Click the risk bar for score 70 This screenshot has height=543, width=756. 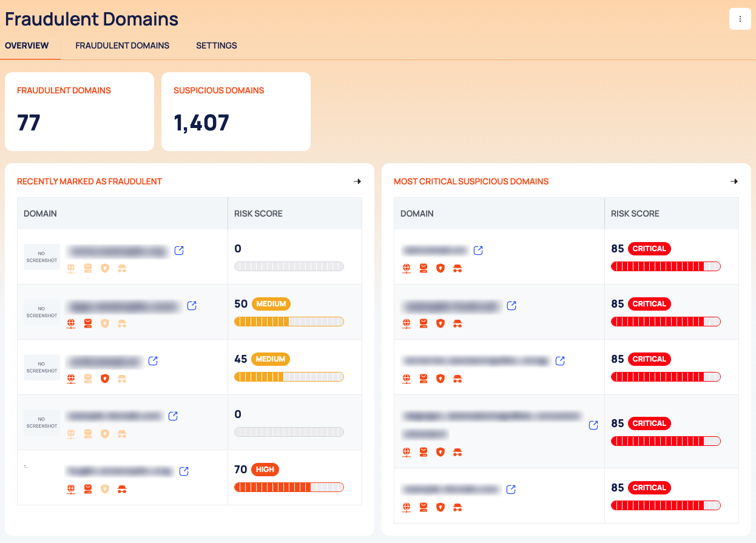[289, 487]
